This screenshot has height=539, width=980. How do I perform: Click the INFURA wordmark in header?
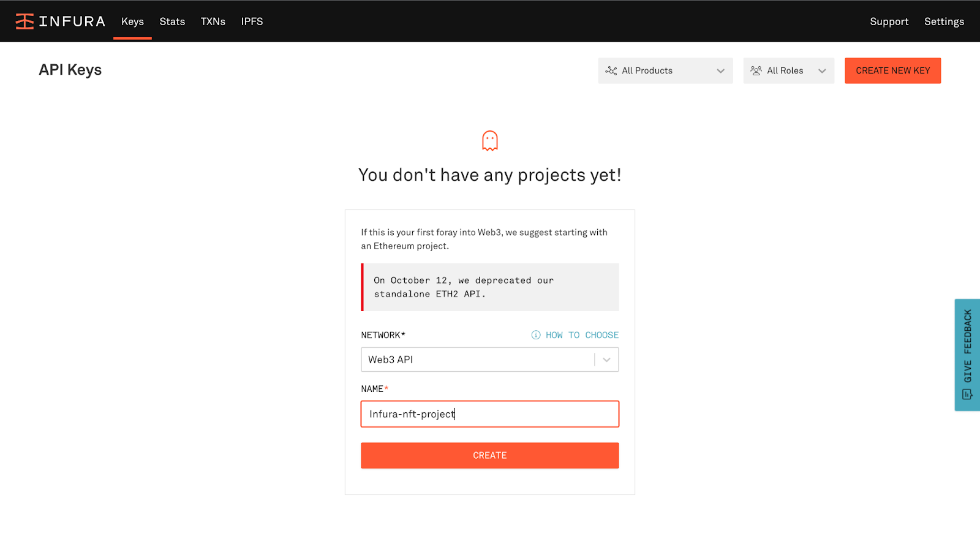click(x=72, y=21)
